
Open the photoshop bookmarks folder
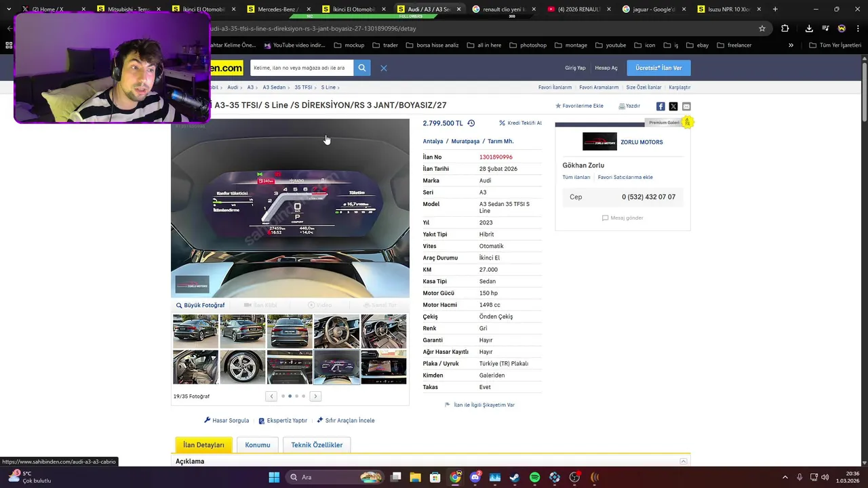528,45
